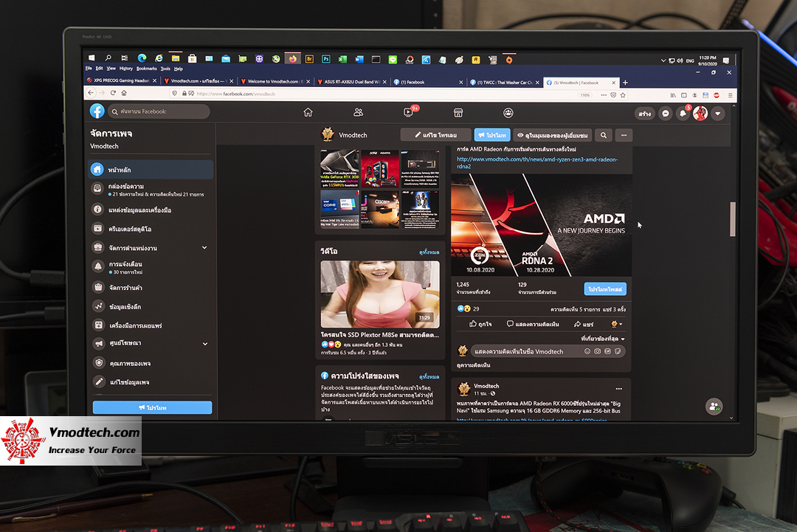This screenshot has width=797, height=532.
Task: Switch to the TWCC Thai Washer Car tab
Action: pos(505,82)
